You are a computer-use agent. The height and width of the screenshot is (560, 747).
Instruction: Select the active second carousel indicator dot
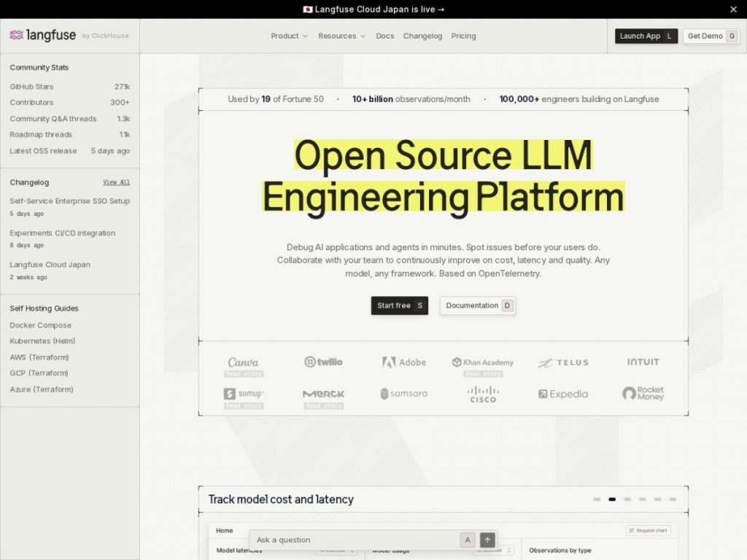pyautogui.click(x=612, y=499)
